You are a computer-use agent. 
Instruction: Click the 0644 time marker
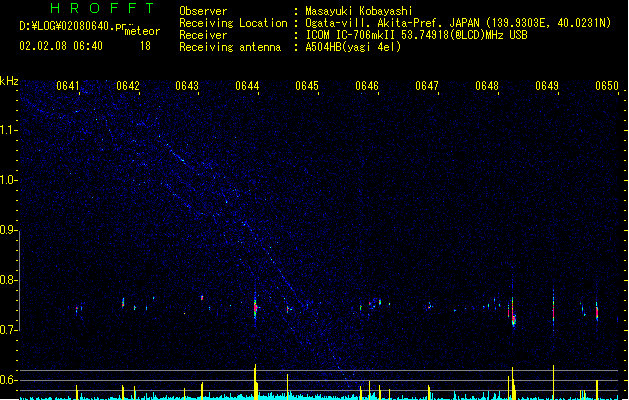(x=247, y=86)
